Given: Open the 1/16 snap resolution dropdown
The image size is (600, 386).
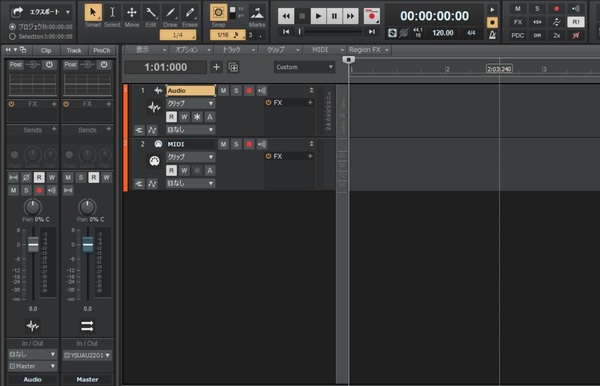Looking at the screenshot, I should click(228, 35).
